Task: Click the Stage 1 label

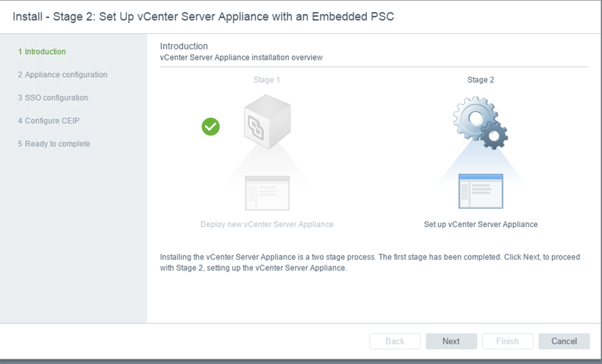Action: click(x=267, y=80)
